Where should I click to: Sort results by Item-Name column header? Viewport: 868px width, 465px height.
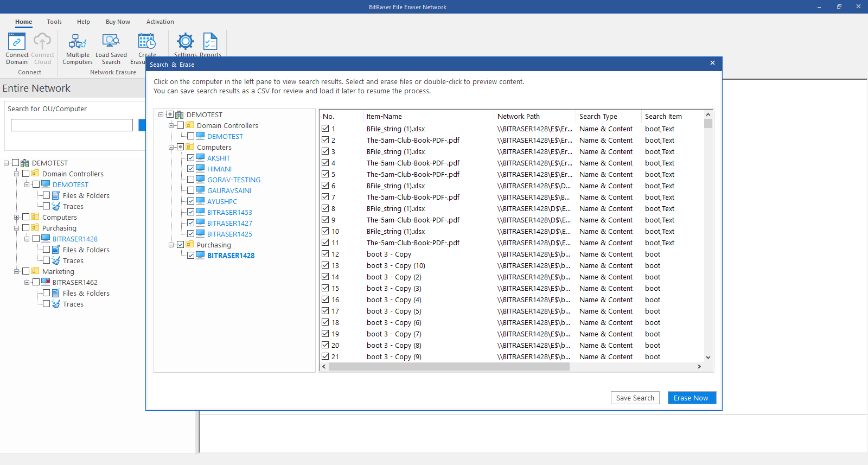[429, 116]
